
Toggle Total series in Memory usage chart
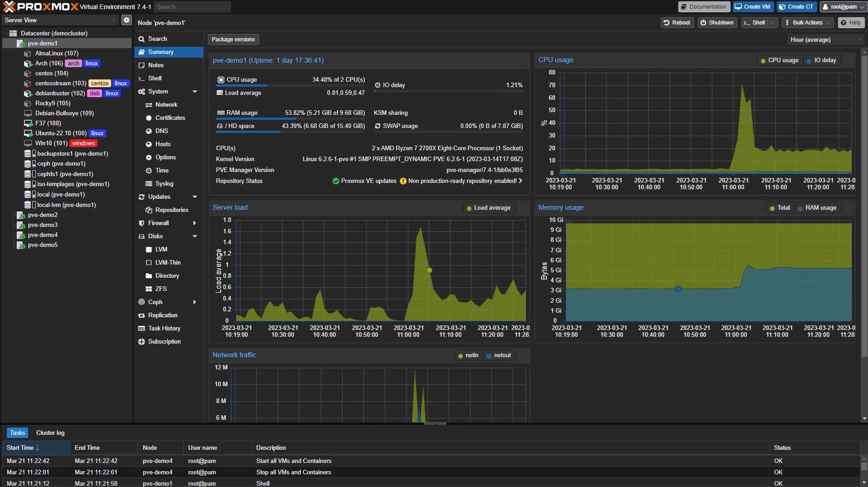coord(780,207)
